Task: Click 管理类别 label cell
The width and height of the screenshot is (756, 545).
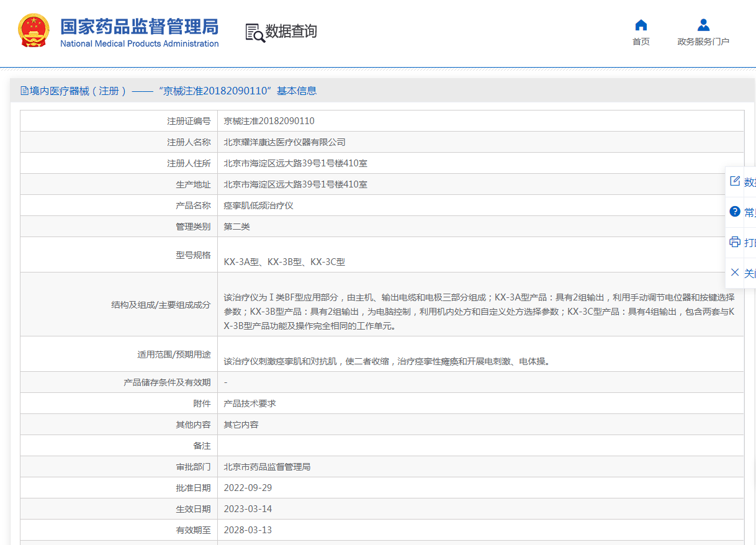Action: 119,227
